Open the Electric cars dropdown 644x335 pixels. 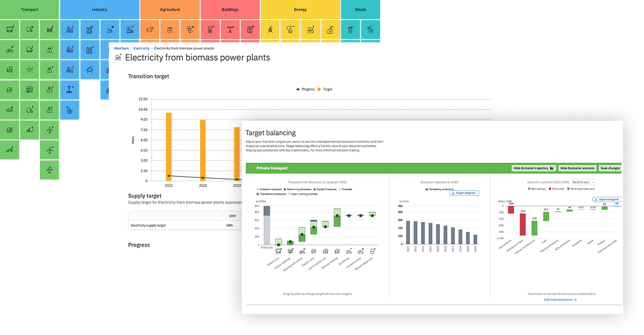click(583, 181)
